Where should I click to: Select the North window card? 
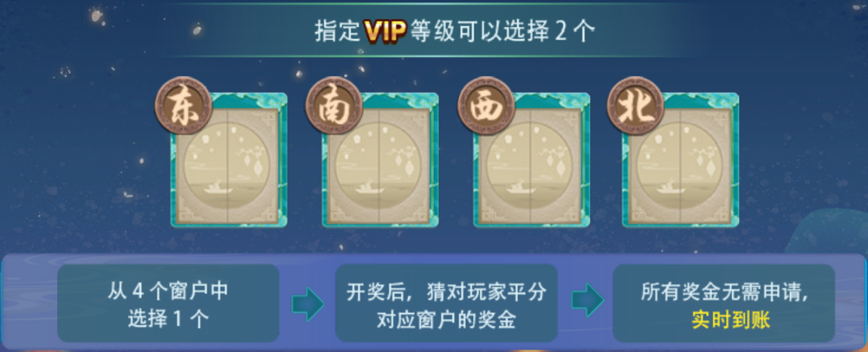680,160
